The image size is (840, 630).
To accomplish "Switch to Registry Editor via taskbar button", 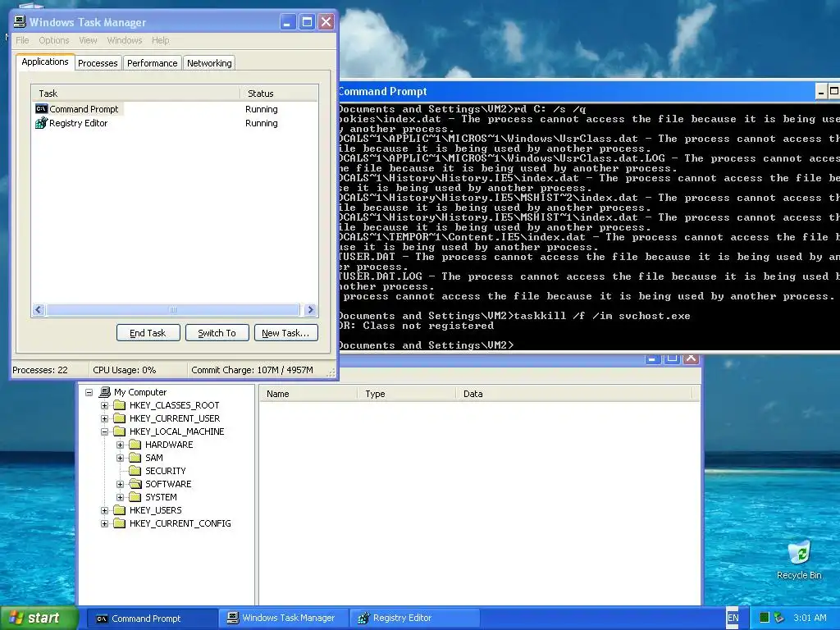I will (x=414, y=619).
